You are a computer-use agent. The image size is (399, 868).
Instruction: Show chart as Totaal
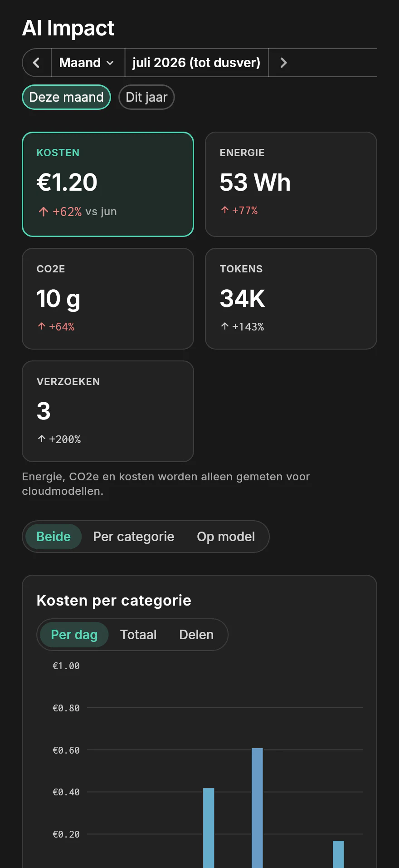pos(138,635)
